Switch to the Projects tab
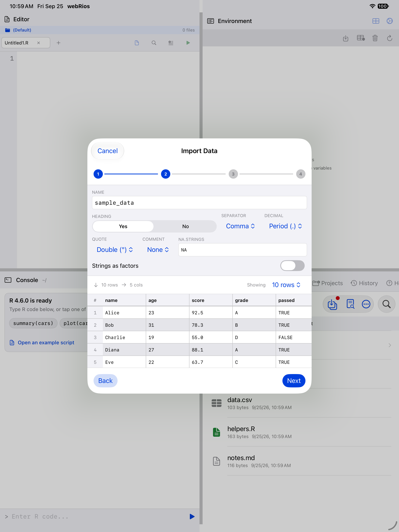The image size is (399, 532). [327, 283]
